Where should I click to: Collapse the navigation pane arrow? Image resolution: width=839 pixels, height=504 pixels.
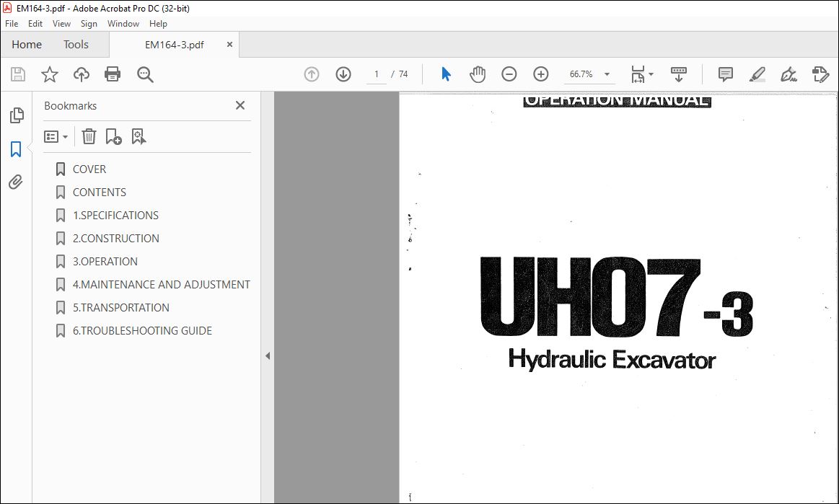268,355
